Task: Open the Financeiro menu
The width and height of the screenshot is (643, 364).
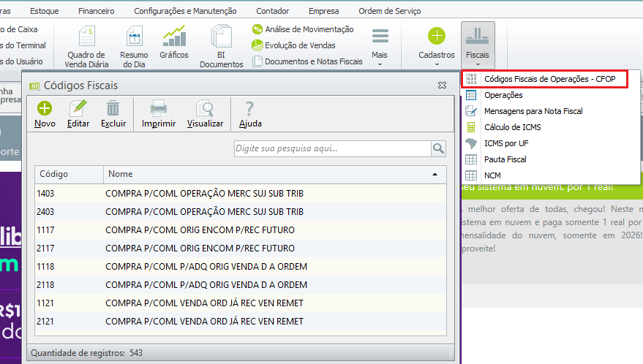Action: coord(97,11)
